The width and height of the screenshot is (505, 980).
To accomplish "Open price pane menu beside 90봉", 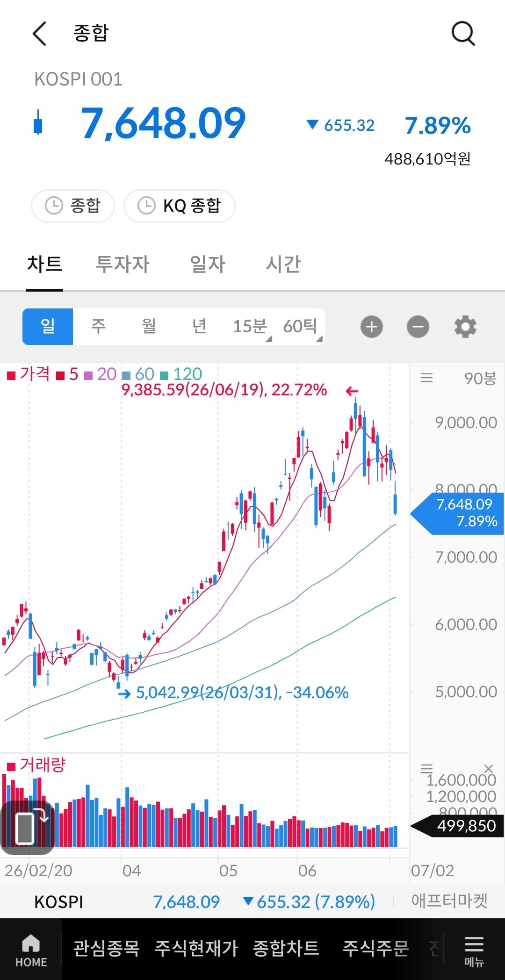I will (x=426, y=378).
